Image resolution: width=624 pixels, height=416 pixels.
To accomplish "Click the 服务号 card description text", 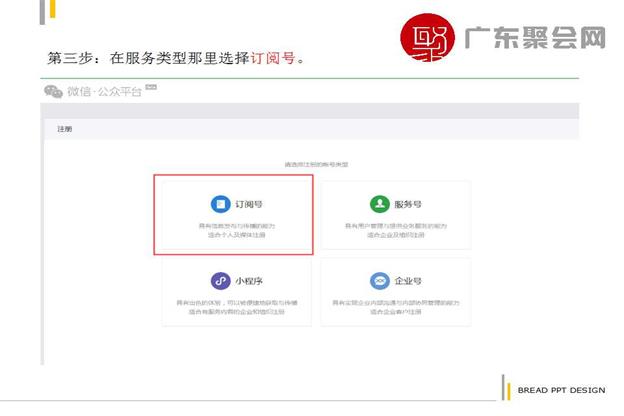I will point(396,231).
